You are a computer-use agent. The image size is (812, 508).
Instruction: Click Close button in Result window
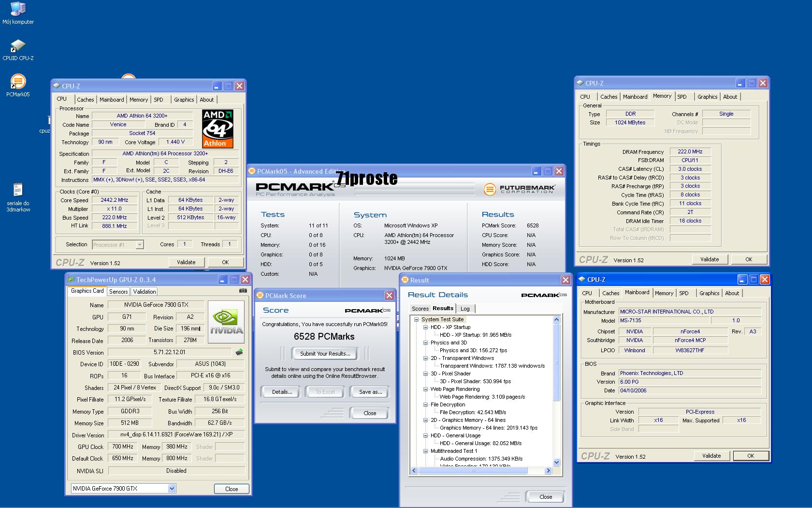(x=546, y=497)
